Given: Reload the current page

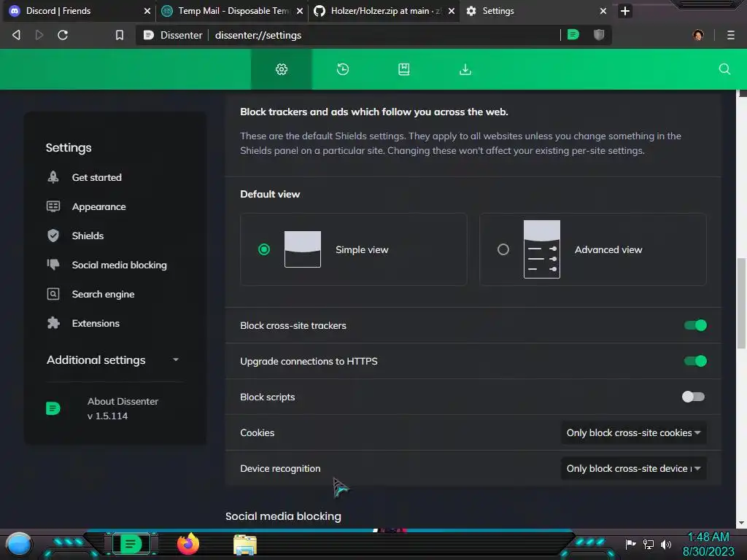Looking at the screenshot, I should pyautogui.click(x=63, y=35).
